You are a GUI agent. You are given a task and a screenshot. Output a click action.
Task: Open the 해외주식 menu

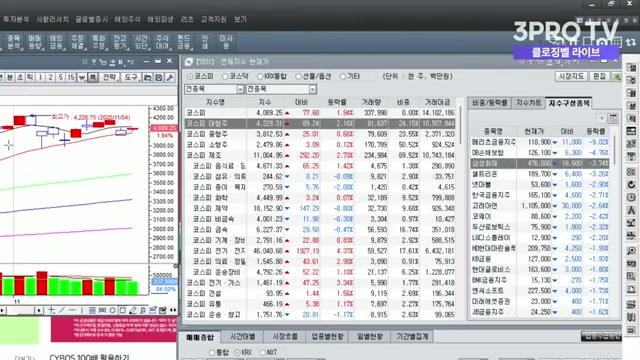click(127, 19)
